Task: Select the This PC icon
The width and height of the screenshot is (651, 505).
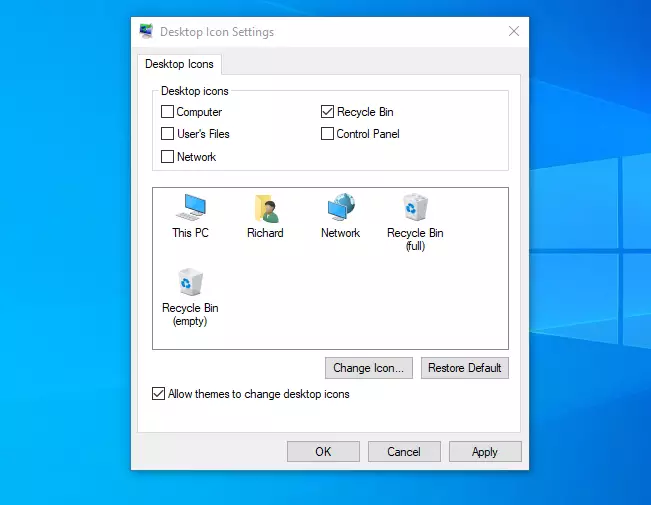Action: coord(191,207)
